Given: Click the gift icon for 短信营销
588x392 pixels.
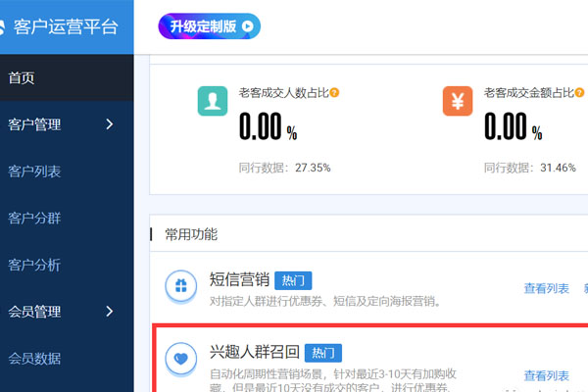Looking at the screenshot, I should pyautogui.click(x=179, y=285).
